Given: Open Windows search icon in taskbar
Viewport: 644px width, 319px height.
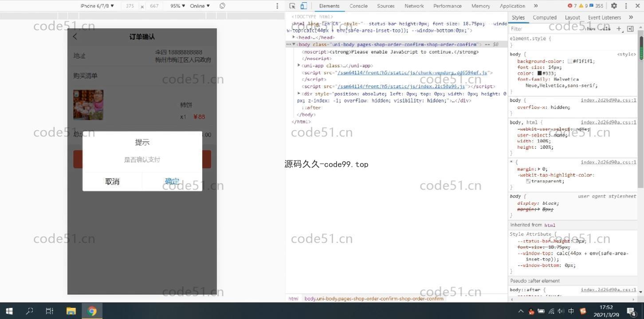Looking at the screenshot, I should (x=29, y=311).
